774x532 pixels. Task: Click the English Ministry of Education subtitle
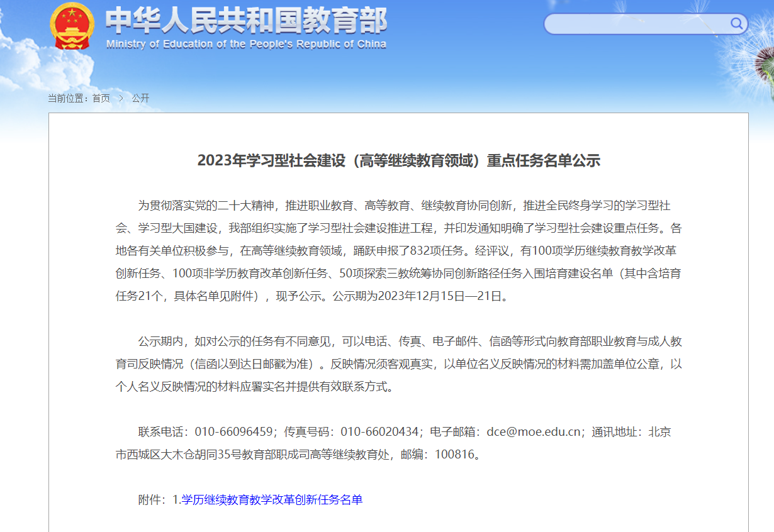pyautogui.click(x=246, y=45)
